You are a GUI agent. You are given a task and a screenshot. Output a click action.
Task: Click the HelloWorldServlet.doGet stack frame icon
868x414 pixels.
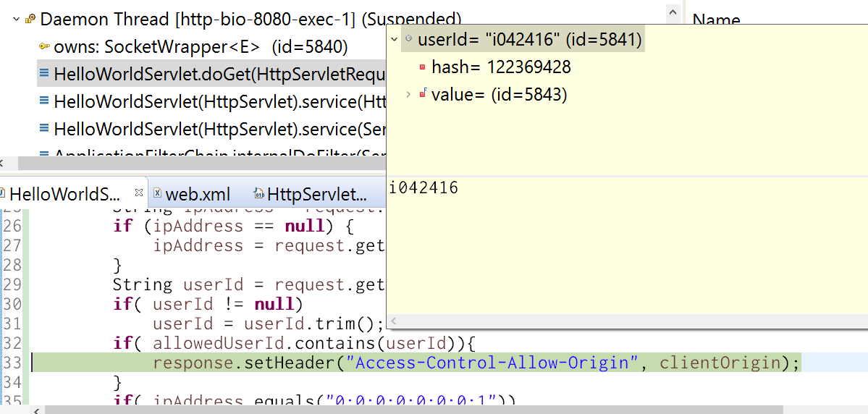tap(44, 74)
